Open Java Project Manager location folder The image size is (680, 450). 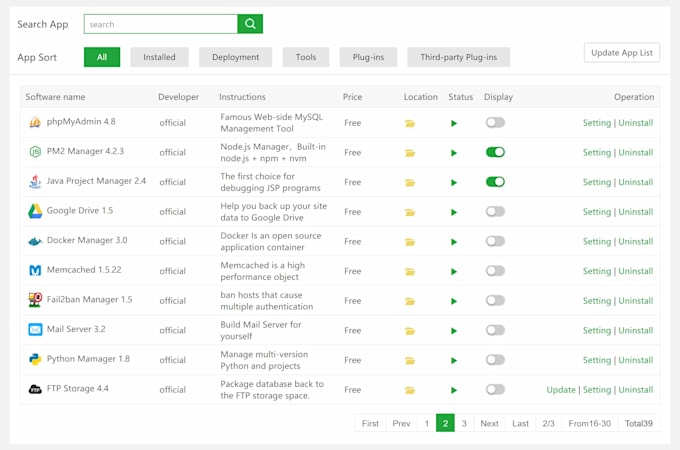(410, 183)
